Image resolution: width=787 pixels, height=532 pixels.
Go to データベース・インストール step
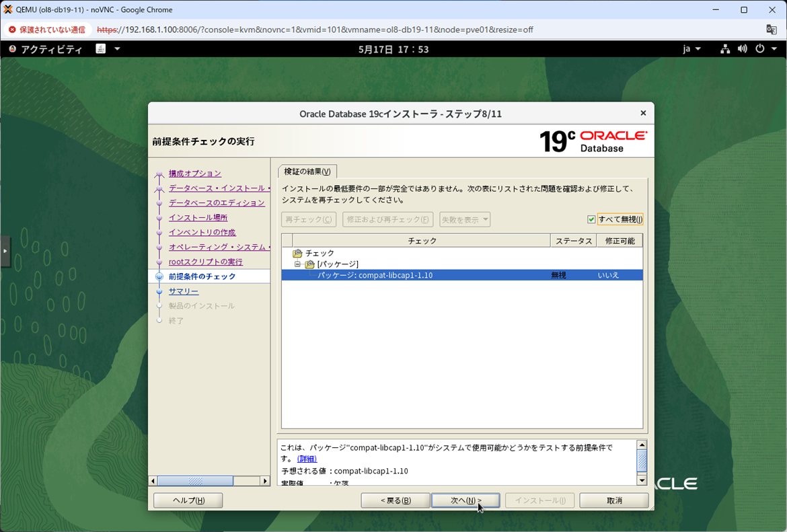click(x=219, y=188)
